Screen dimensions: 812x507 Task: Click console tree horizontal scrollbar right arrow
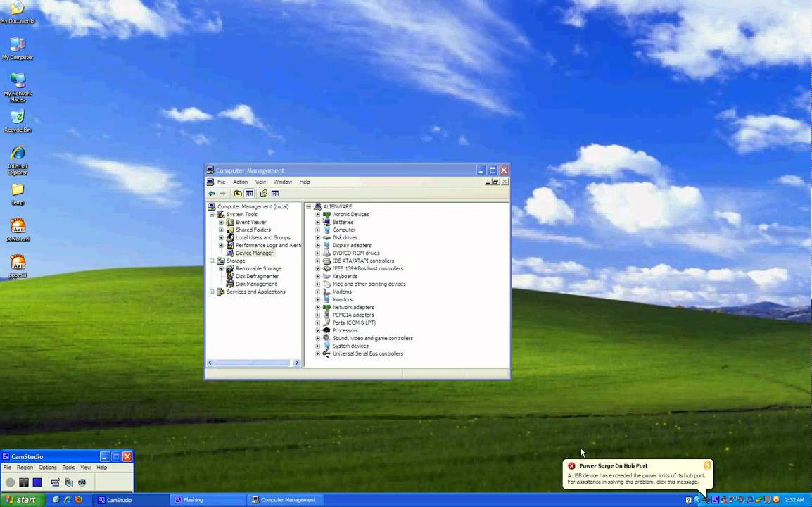(x=297, y=363)
